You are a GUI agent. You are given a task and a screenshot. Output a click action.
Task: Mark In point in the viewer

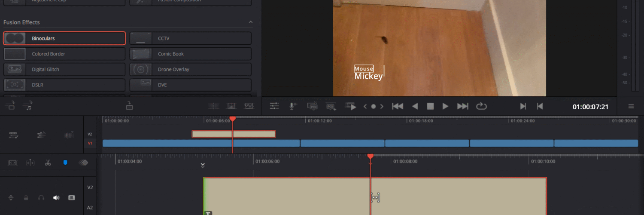coord(523,106)
